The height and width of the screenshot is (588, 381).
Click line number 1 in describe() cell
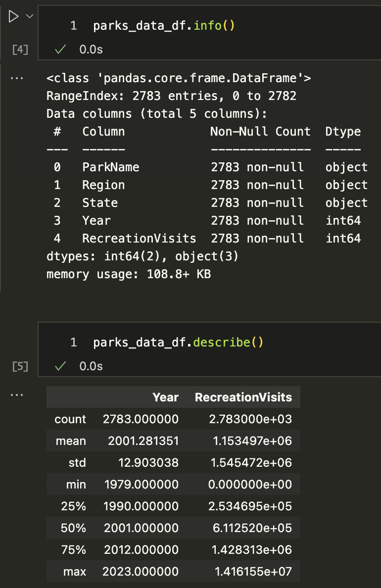tap(73, 343)
